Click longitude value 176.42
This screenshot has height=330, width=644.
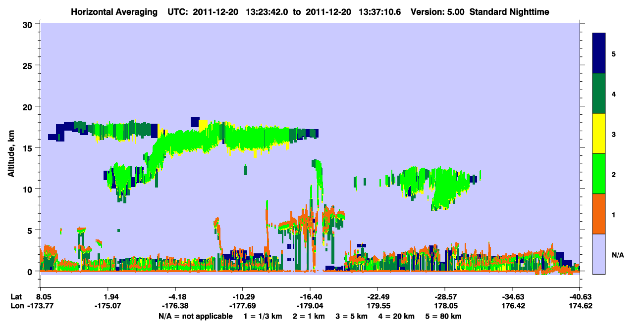point(512,306)
